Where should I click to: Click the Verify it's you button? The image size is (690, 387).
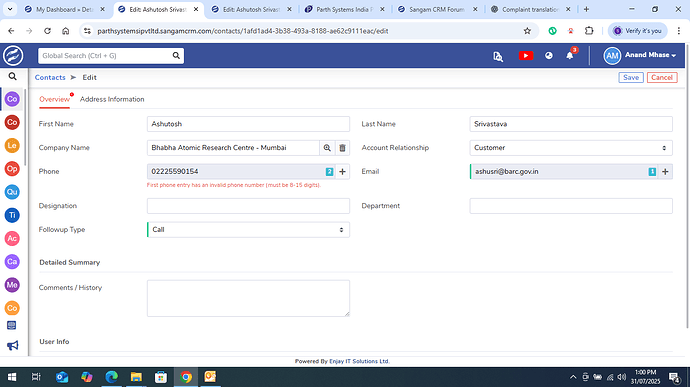pos(638,31)
